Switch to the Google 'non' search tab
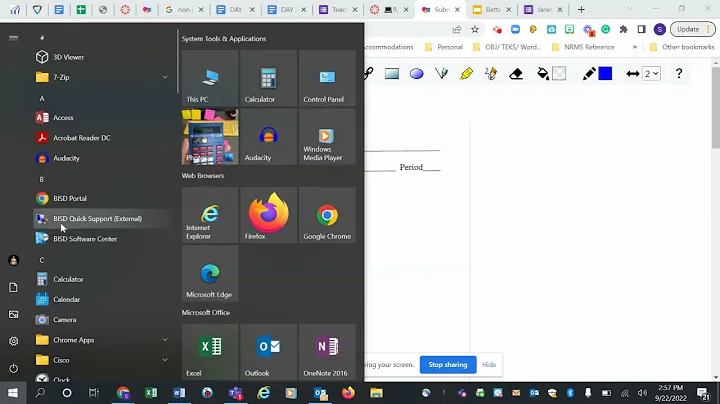 tap(184, 10)
